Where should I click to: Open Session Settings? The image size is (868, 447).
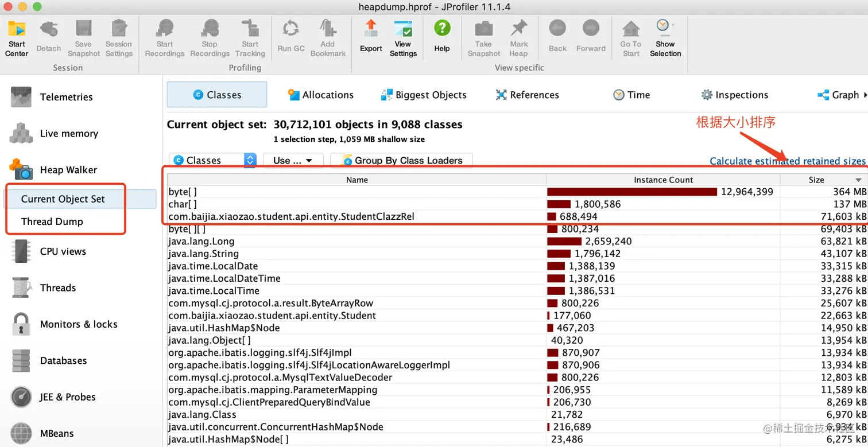(119, 38)
